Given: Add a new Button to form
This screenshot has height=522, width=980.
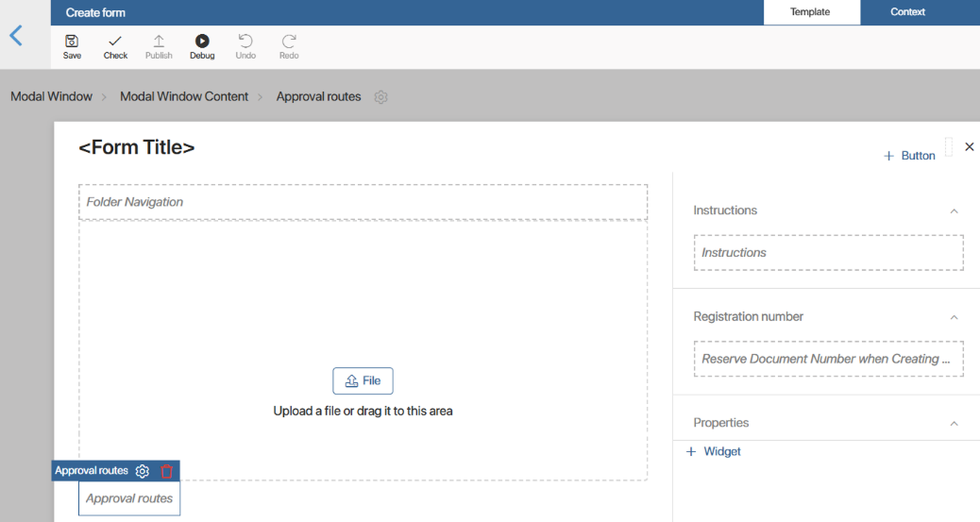Looking at the screenshot, I should pyautogui.click(x=909, y=156).
